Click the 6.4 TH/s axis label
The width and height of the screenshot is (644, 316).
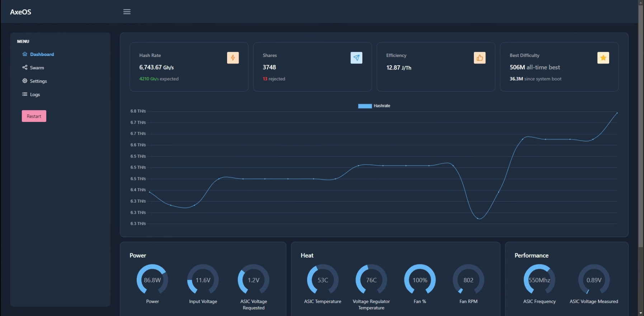tap(138, 190)
